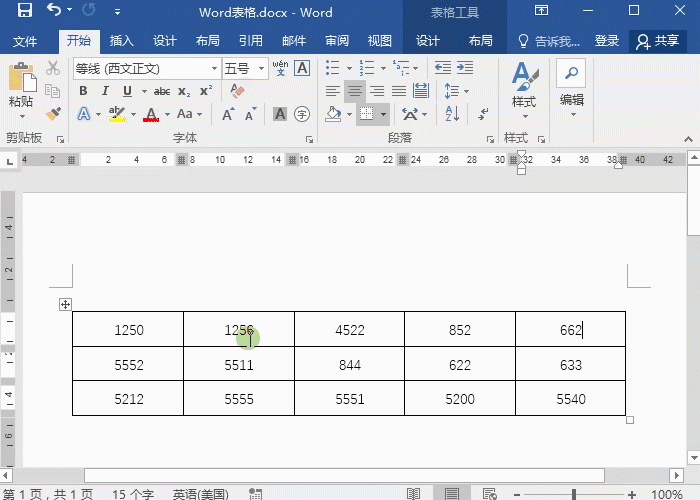Open the borders dropdown arrow

point(383,115)
